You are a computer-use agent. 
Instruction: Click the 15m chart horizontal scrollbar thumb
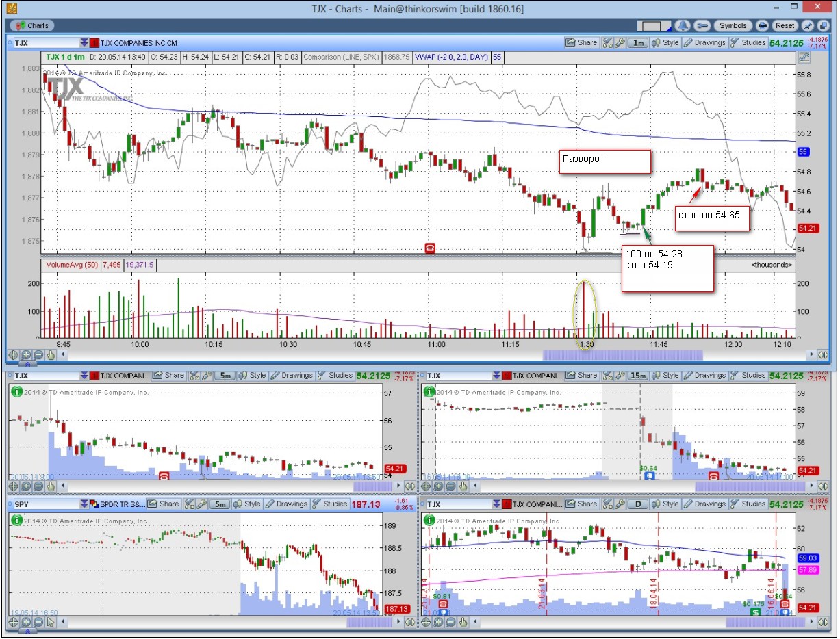[750, 486]
